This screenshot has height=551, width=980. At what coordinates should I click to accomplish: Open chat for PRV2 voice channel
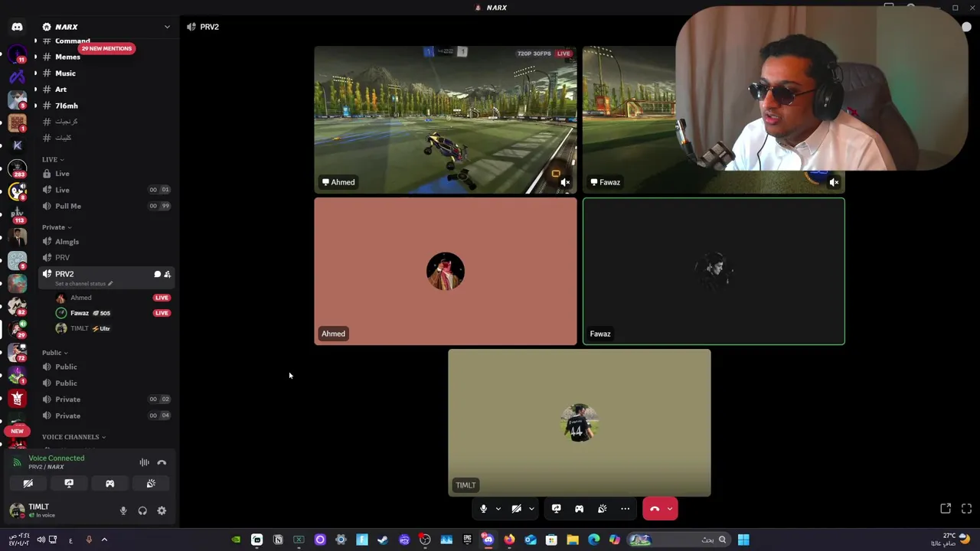click(x=157, y=274)
